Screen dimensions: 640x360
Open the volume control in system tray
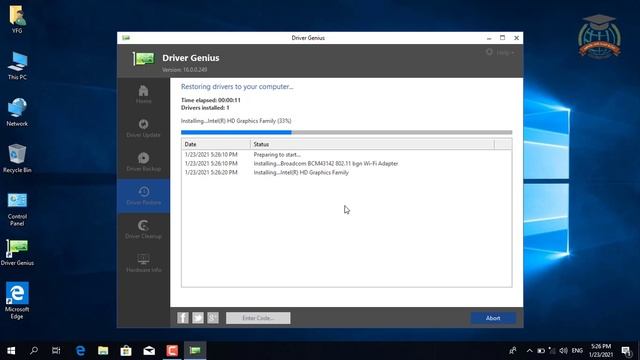pos(564,351)
